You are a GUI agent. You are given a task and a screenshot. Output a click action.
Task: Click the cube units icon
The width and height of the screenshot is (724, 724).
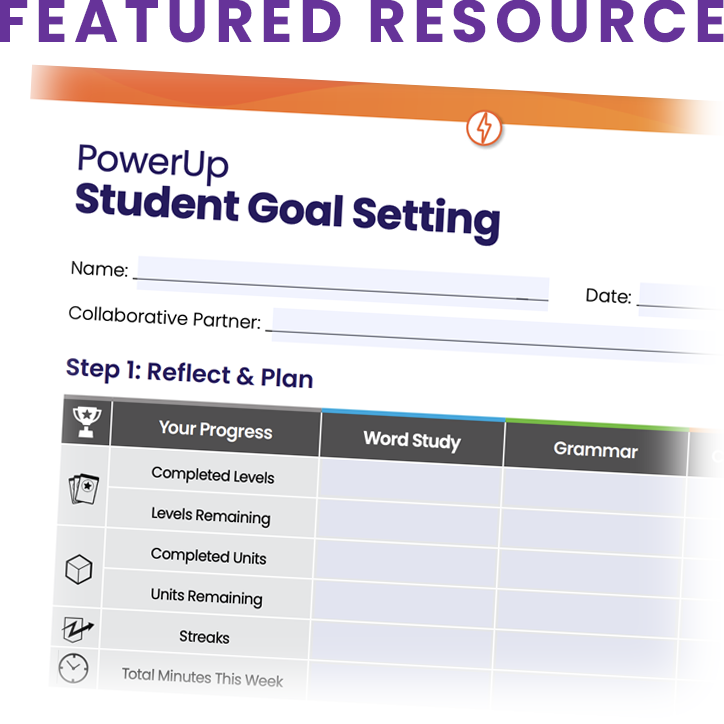click(x=78, y=569)
